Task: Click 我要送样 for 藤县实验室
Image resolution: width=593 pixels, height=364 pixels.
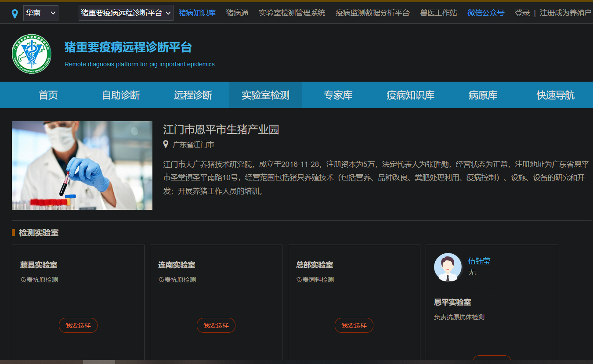Action: pos(78,325)
